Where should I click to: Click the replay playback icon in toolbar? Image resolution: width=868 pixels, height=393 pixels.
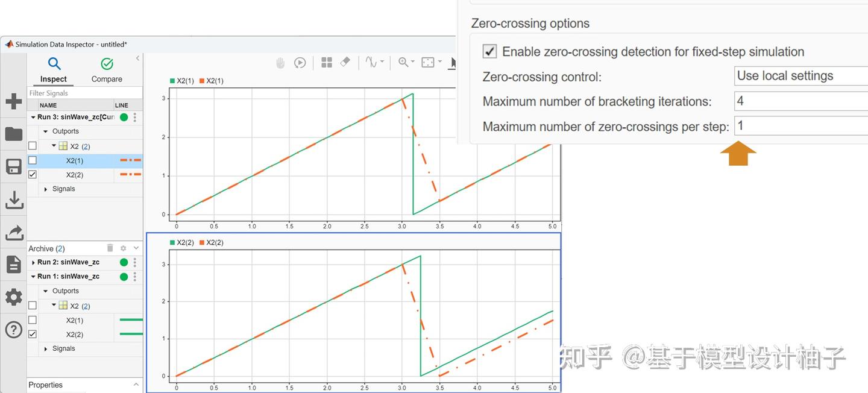click(x=300, y=63)
